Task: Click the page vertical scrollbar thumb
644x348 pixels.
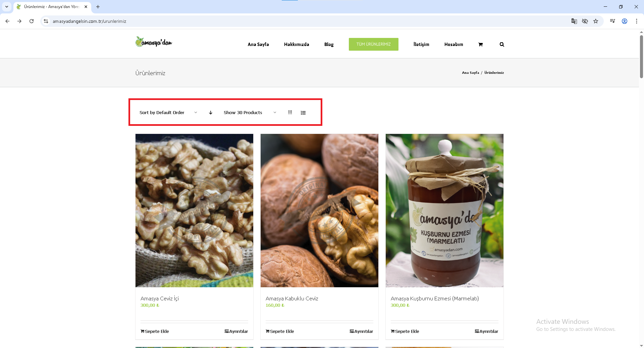Action: coord(641,56)
